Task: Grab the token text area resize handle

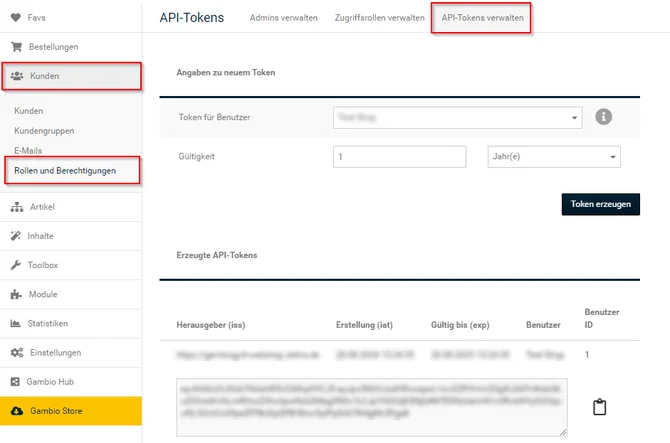Action: 564,432
